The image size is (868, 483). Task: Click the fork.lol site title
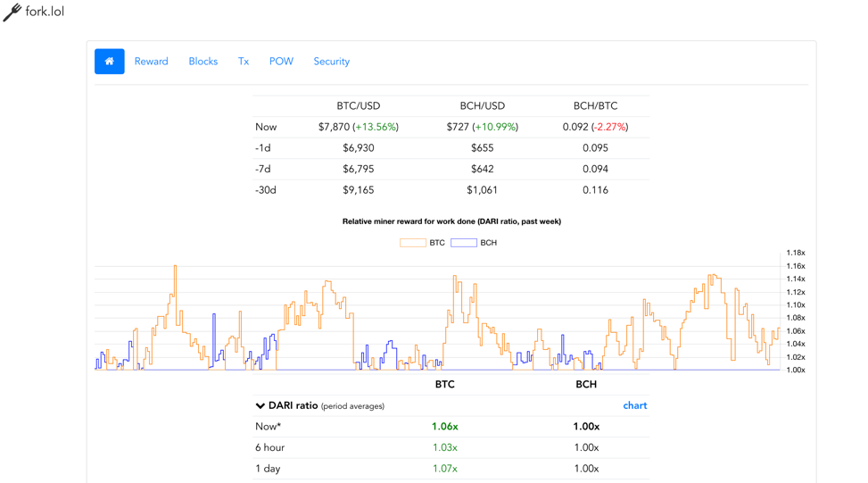pyautogui.click(x=45, y=11)
